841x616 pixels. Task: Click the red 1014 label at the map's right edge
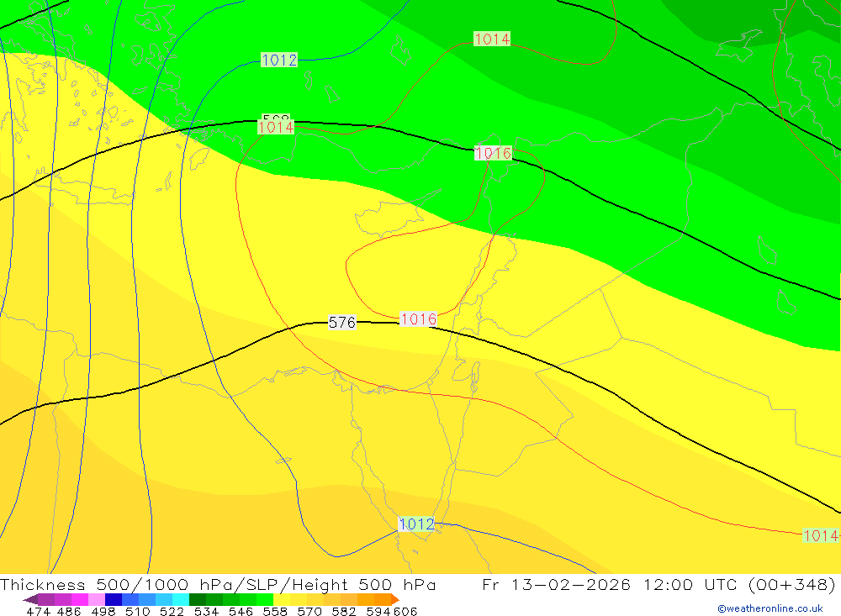point(821,535)
